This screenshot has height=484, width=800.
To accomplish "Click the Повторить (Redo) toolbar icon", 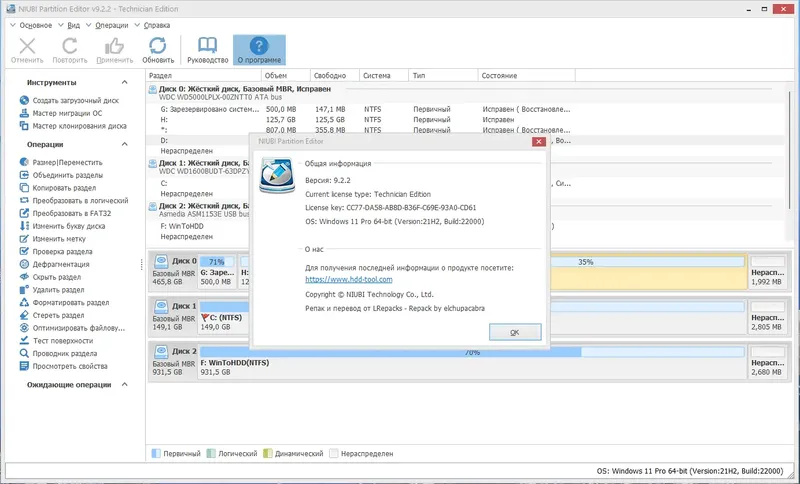I will (x=69, y=46).
